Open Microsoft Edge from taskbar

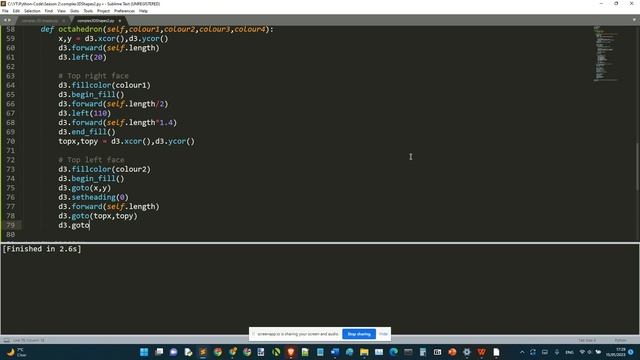pos(393,352)
